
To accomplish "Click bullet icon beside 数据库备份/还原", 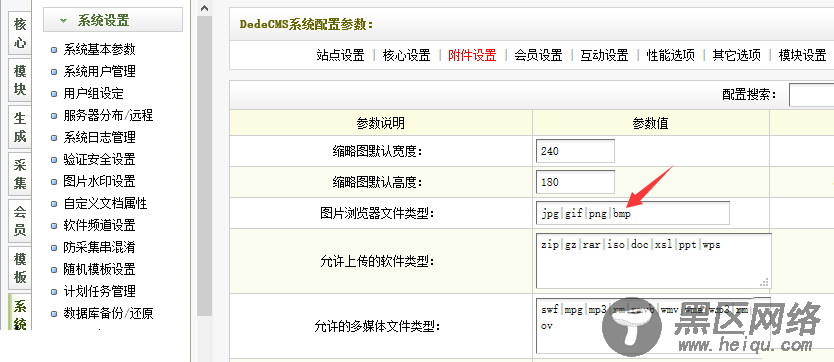I will click(54, 314).
